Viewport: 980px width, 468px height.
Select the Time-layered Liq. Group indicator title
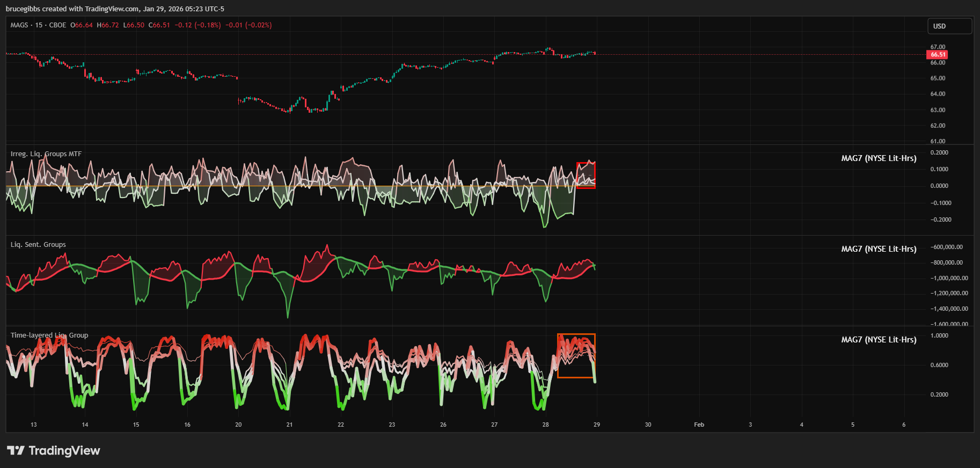point(49,335)
